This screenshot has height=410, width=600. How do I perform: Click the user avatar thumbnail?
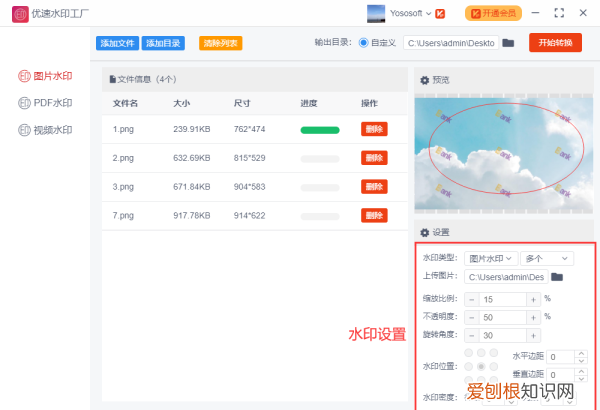tap(376, 14)
